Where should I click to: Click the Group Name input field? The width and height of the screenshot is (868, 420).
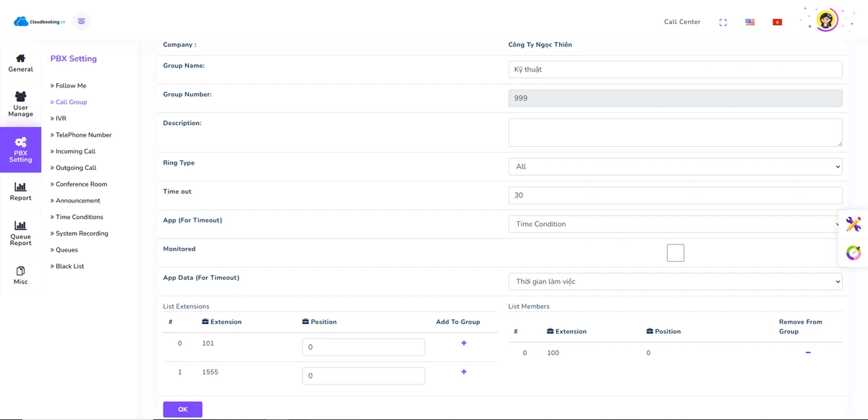675,69
